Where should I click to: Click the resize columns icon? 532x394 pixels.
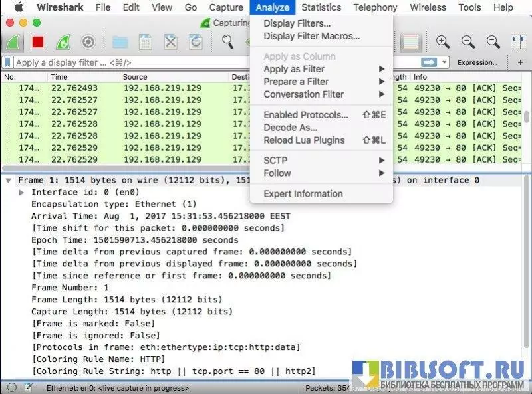518,43
